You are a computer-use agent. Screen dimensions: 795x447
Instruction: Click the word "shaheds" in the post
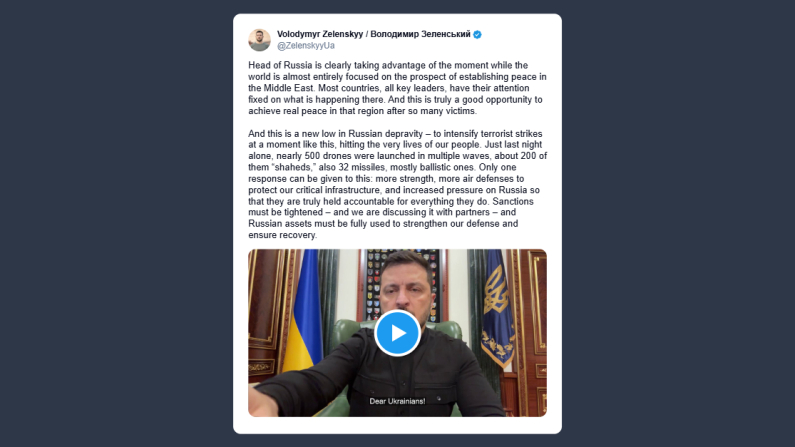click(294, 167)
